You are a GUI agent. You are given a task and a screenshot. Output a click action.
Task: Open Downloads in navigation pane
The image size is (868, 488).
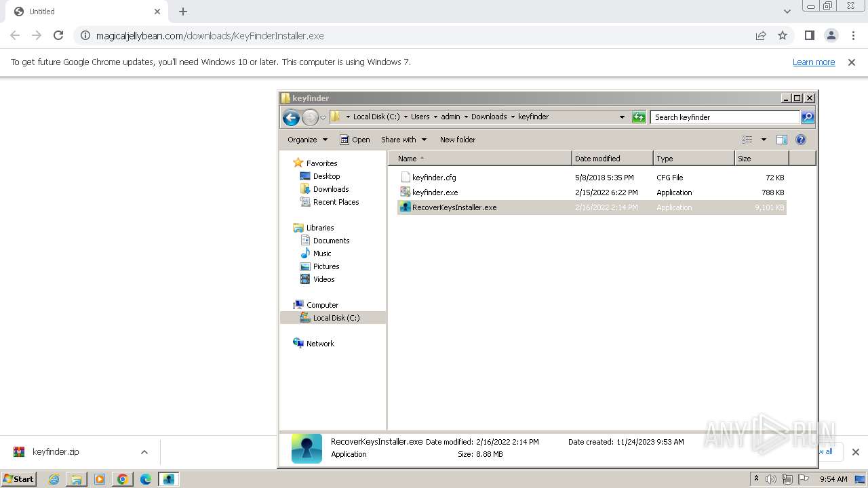click(331, 189)
